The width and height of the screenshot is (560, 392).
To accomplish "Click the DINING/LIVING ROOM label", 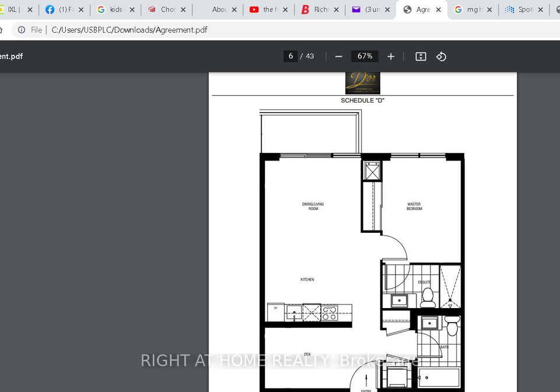I will [313, 206].
